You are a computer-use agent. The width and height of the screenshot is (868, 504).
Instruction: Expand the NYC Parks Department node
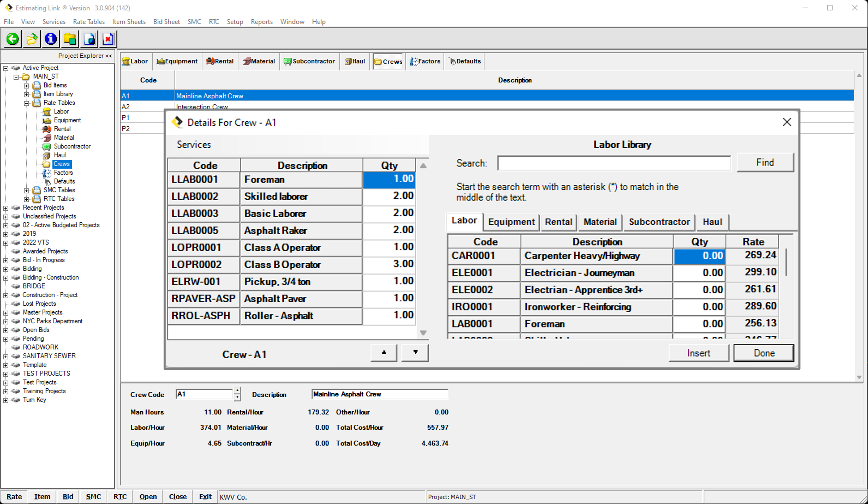pos(5,321)
